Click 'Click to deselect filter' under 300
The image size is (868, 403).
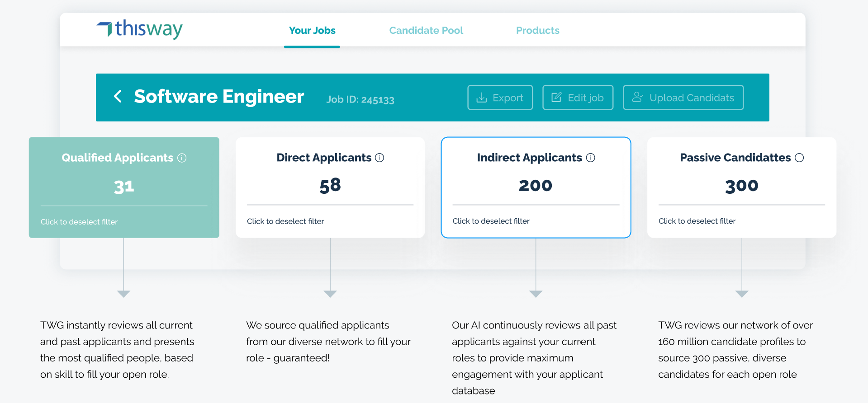697,221
